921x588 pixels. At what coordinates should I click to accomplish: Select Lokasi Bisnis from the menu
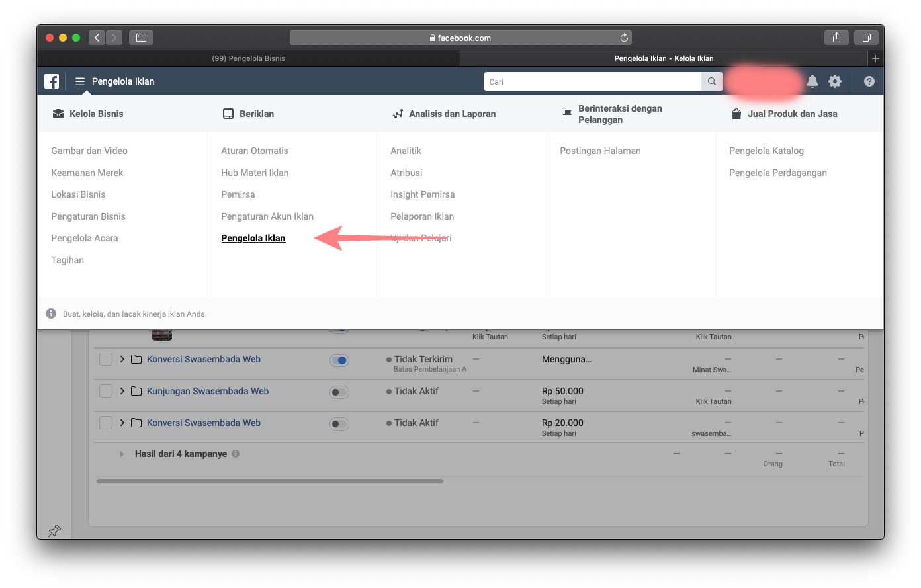pos(78,194)
